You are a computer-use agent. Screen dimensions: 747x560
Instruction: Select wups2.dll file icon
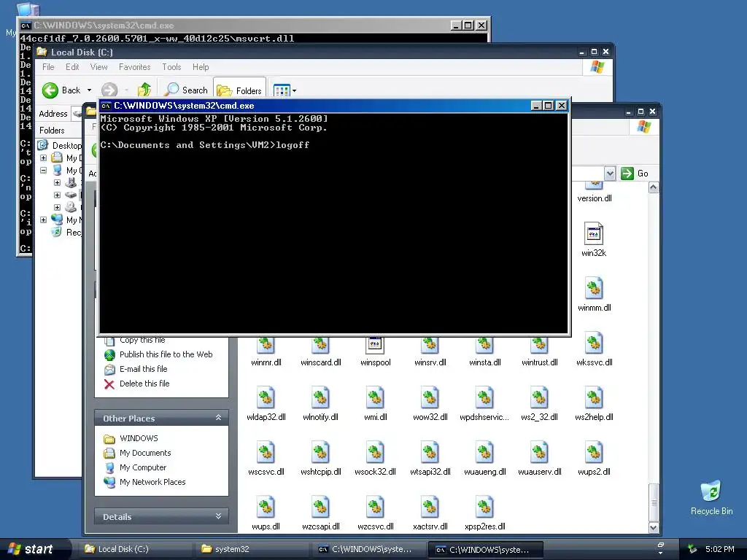594,452
